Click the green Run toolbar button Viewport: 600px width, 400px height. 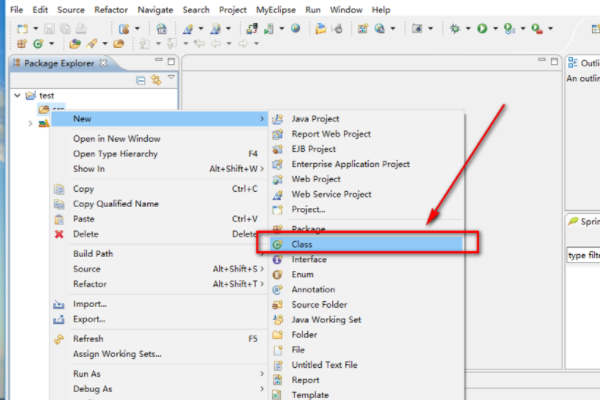pyautogui.click(x=482, y=29)
